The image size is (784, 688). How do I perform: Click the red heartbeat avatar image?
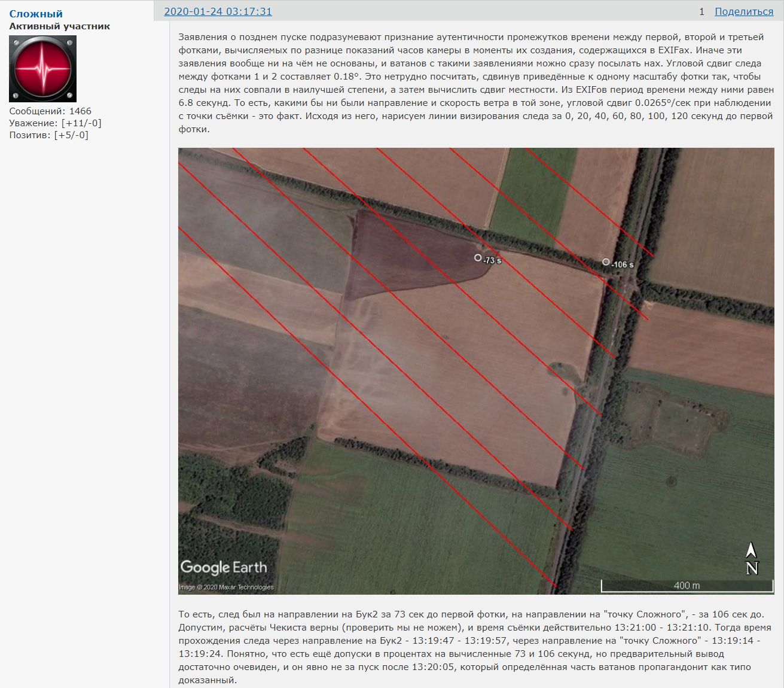coord(42,69)
